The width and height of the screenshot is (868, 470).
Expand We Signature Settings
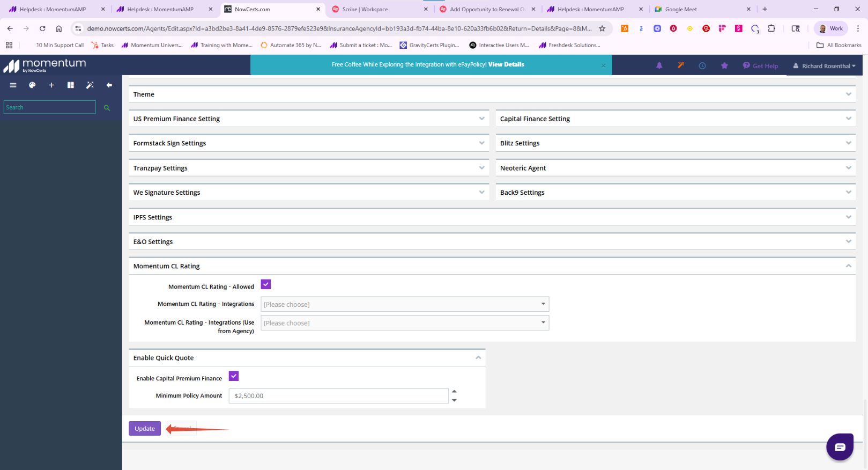click(309, 193)
